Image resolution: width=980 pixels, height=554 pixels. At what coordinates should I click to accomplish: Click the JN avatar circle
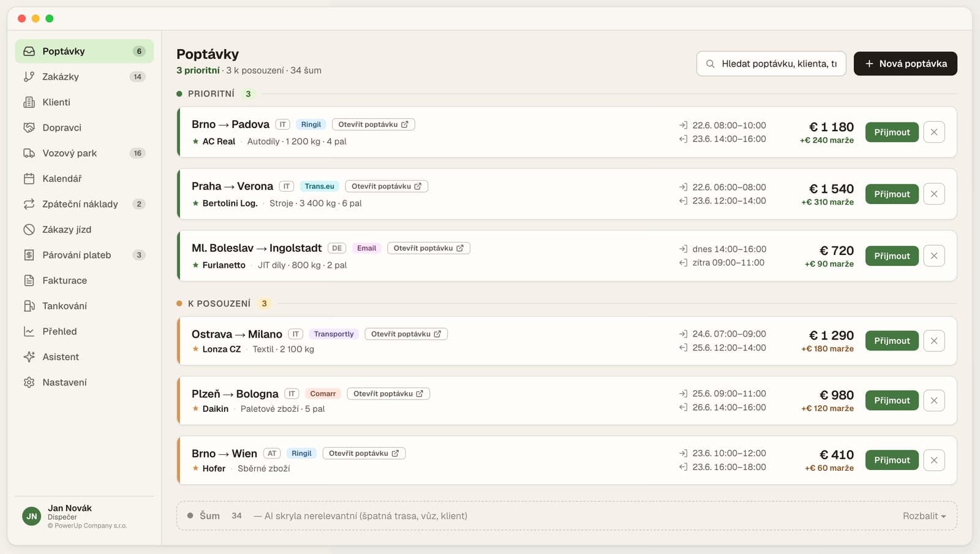pyautogui.click(x=32, y=516)
